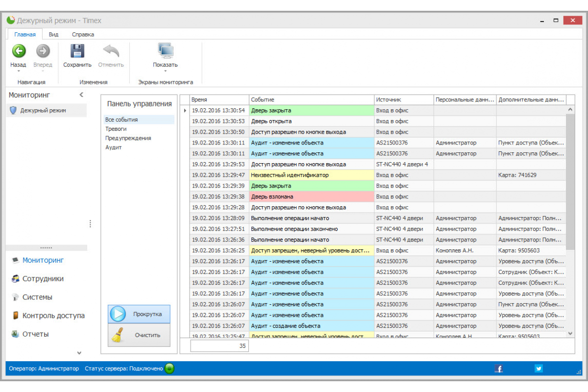Select the ST-NC440 4 двери 4 source cell
Screen dimensions: 588x392
[x=404, y=164]
